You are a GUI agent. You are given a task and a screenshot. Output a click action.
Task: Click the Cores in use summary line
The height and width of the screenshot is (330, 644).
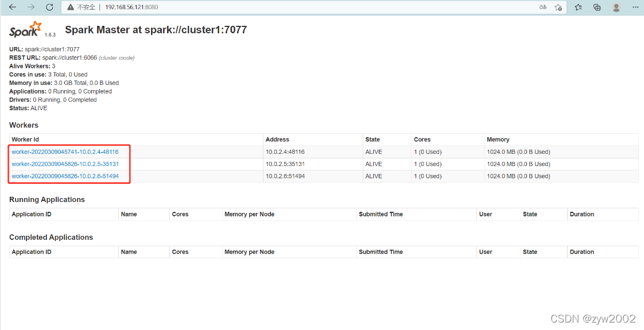click(48, 74)
